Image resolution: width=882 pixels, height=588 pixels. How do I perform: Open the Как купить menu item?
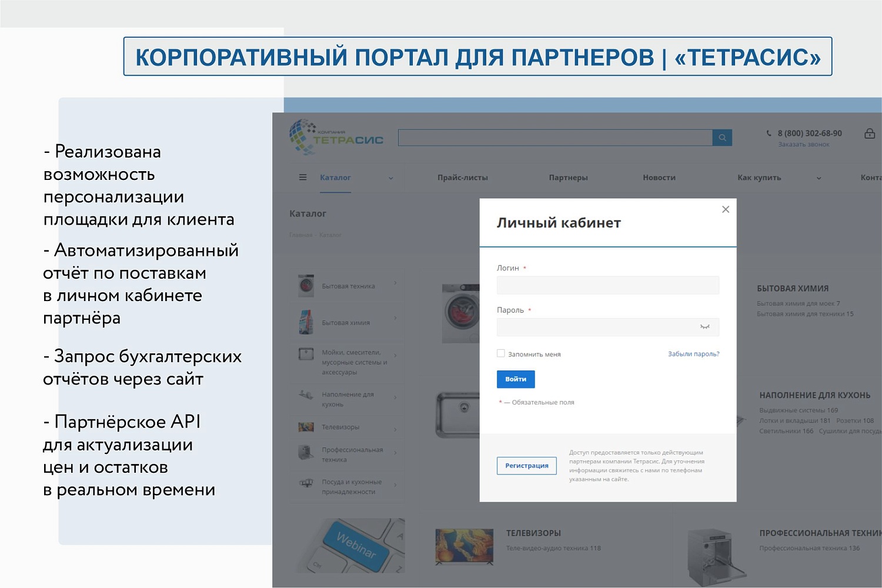click(x=759, y=177)
